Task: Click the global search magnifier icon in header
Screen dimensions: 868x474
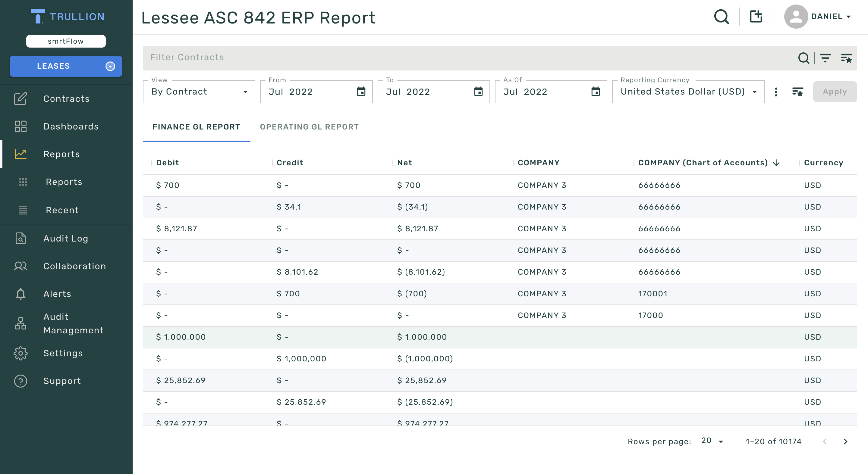Action: click(x=721, y=17)
